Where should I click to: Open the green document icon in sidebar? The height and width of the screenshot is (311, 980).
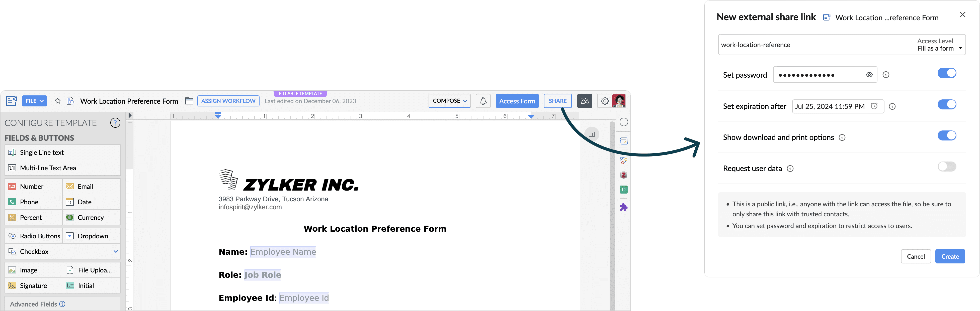pyautogui.click(x=623, y=190)
